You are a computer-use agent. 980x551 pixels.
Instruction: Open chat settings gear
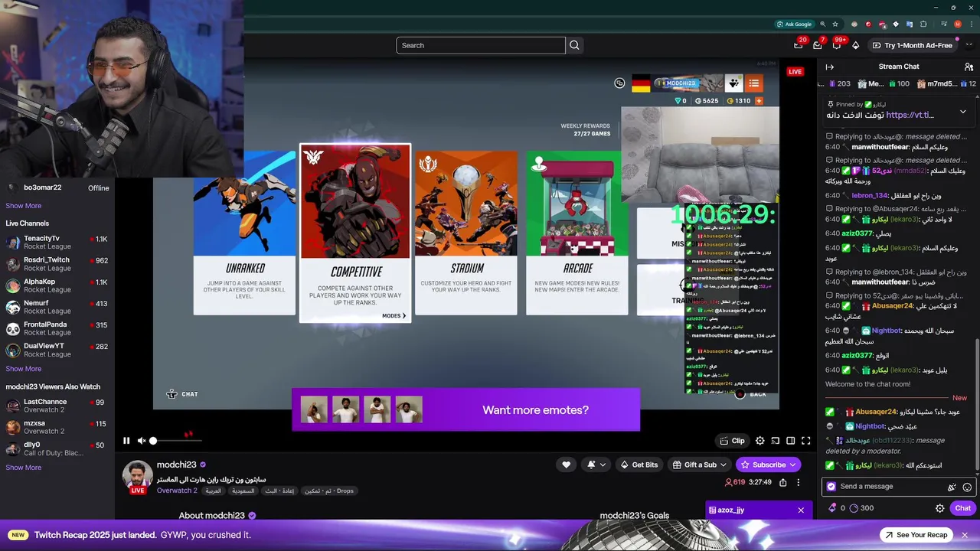point(940,508)
